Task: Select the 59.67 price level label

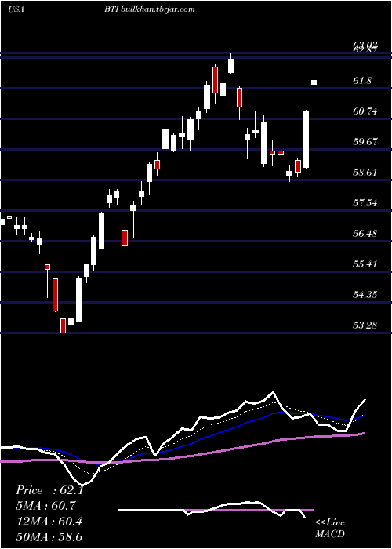Action: click(365, 142)
